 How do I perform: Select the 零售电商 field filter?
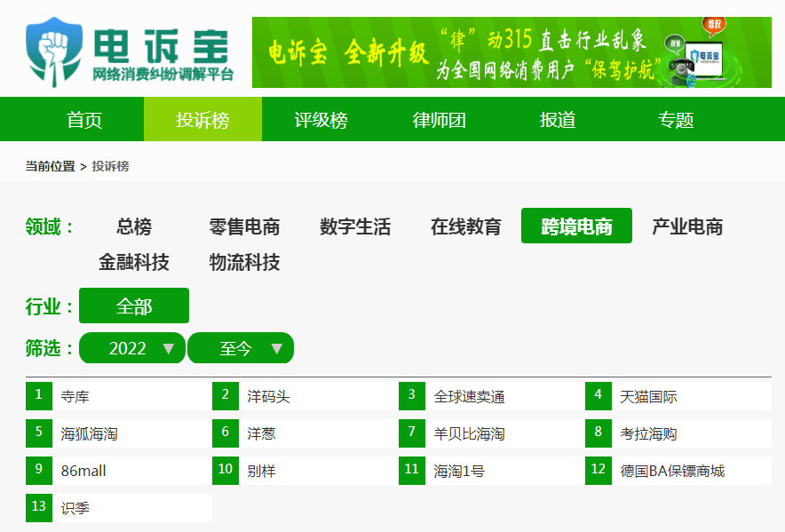pyautogui.click(x=244, y=226)
